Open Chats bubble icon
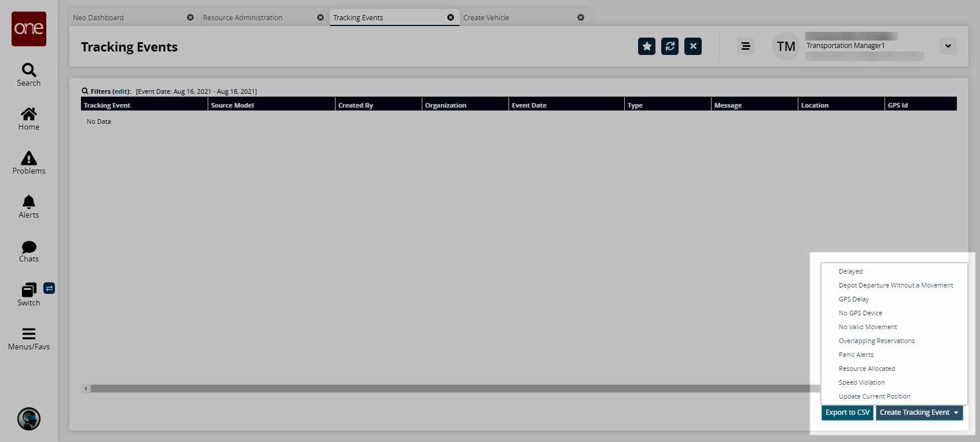The width and height of the screenshot is (980, 442). tap(29, 247)
